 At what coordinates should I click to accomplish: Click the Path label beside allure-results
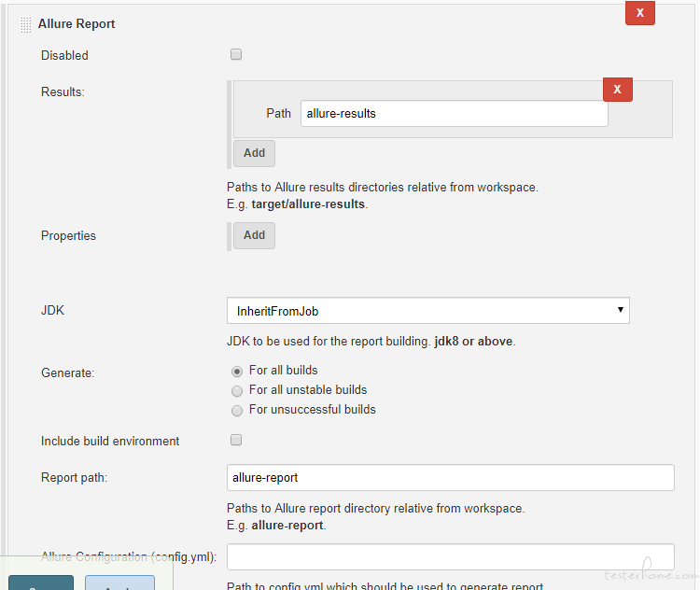[278, 114]
